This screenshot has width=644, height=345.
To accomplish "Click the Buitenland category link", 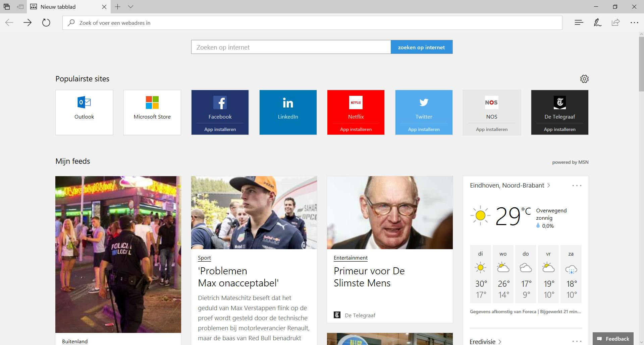I will coord(75,341).
